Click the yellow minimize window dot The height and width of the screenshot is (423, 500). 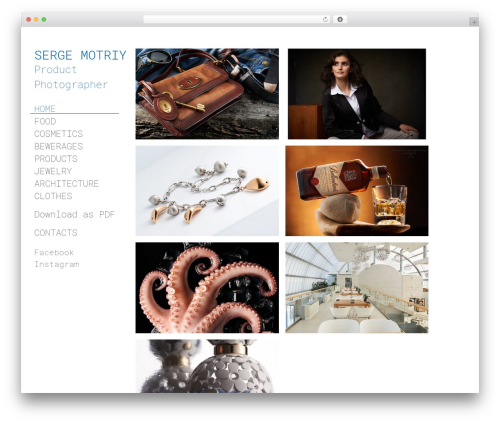(36, 19)
